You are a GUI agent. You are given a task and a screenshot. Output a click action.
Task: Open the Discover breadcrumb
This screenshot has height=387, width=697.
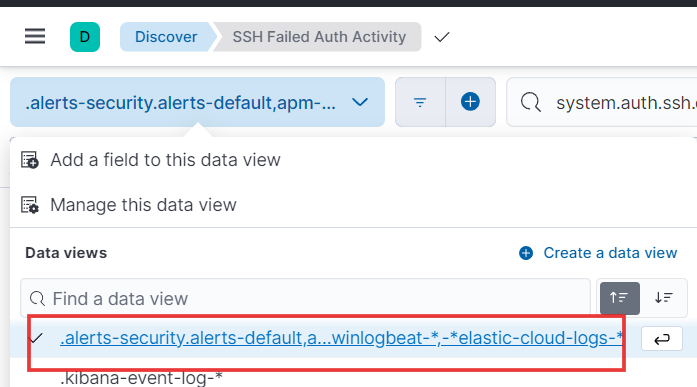[x=166, y=37]
